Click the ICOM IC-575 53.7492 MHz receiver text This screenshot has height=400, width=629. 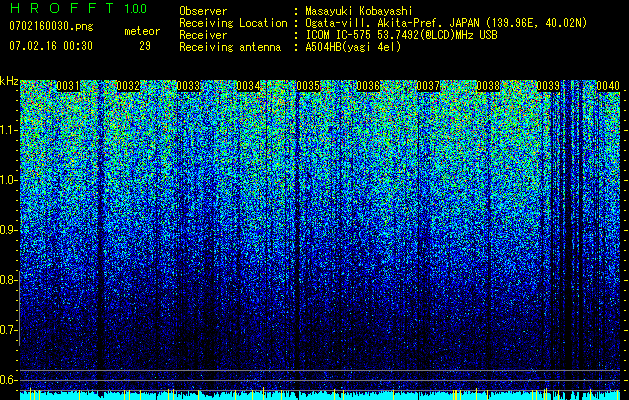[x=402, y=35]
